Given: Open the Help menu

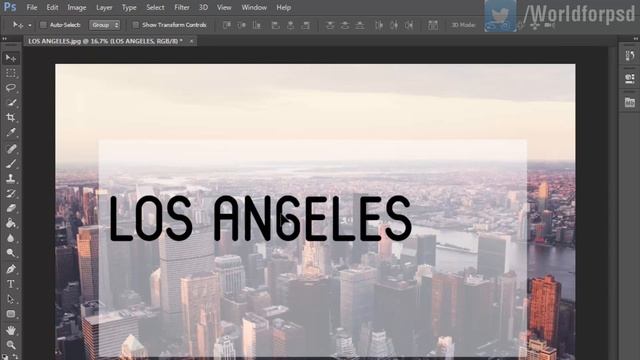Looking at the screenshot, I should tap(283, 7).
